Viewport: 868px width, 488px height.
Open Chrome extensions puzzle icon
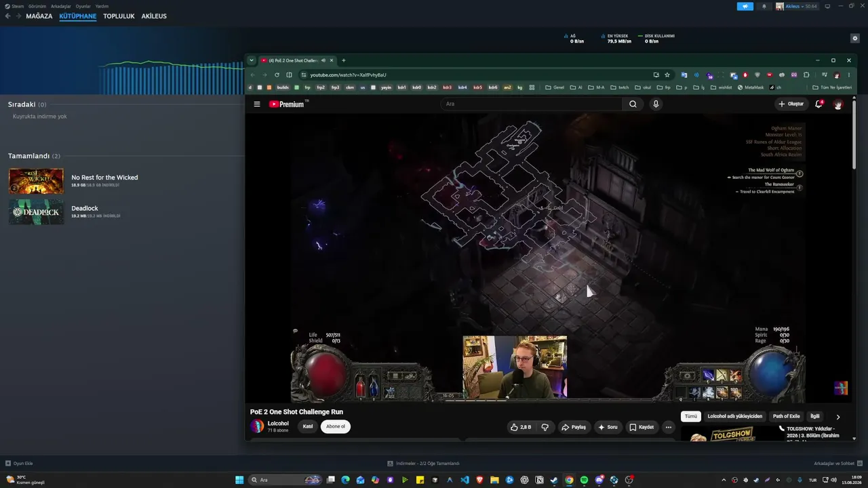(x=806, y=75)
